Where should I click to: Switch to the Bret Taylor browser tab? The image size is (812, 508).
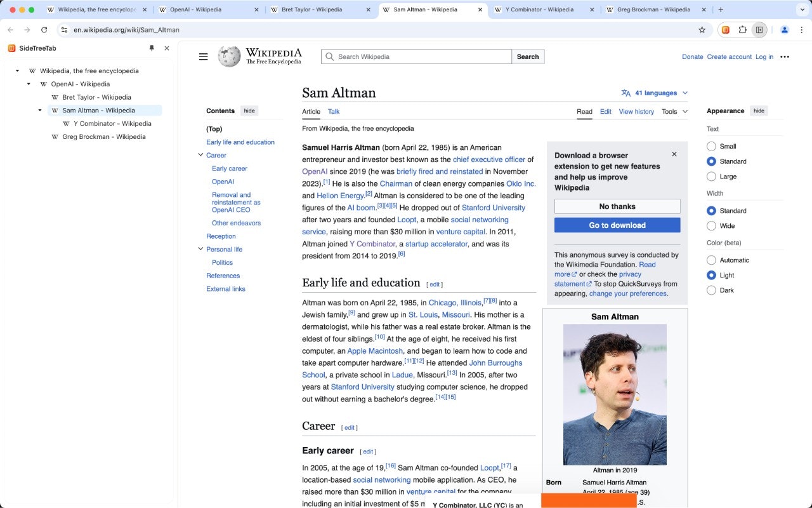[317, 10]
